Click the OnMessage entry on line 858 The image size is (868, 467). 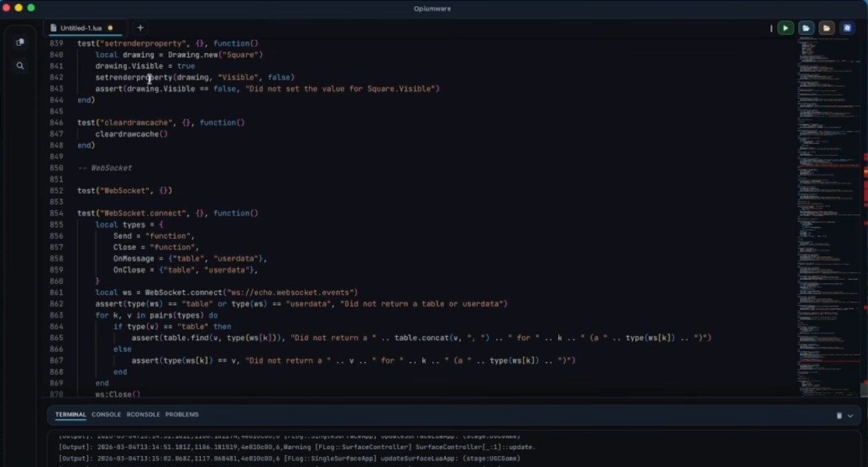[191, 259]
